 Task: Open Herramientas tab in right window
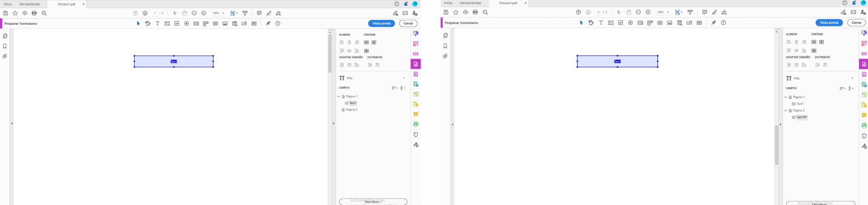(x=471, y=3)
